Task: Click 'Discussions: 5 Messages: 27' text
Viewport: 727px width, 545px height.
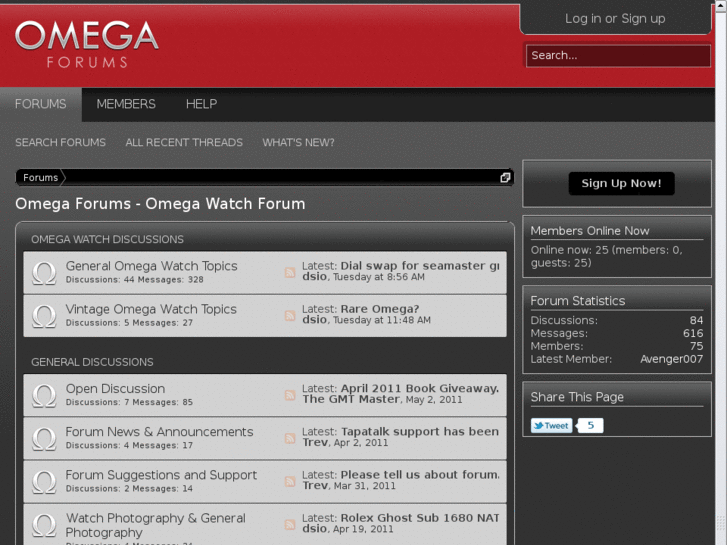Action: (129, 323)
